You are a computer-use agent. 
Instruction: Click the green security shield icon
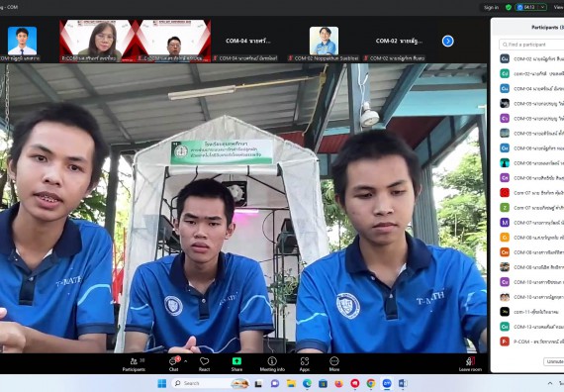(x=509, y=7)
